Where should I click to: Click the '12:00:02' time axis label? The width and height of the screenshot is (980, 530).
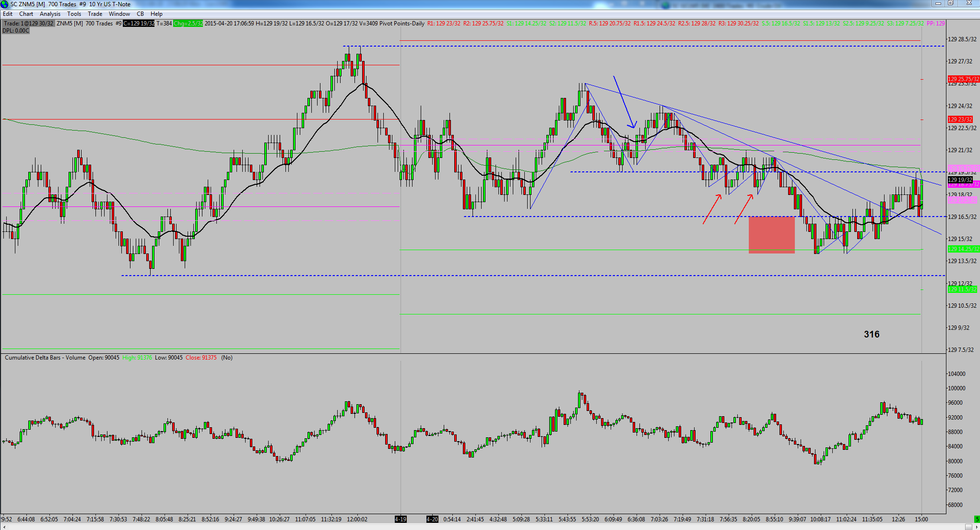pyautogui.click(x=357, y=519)
